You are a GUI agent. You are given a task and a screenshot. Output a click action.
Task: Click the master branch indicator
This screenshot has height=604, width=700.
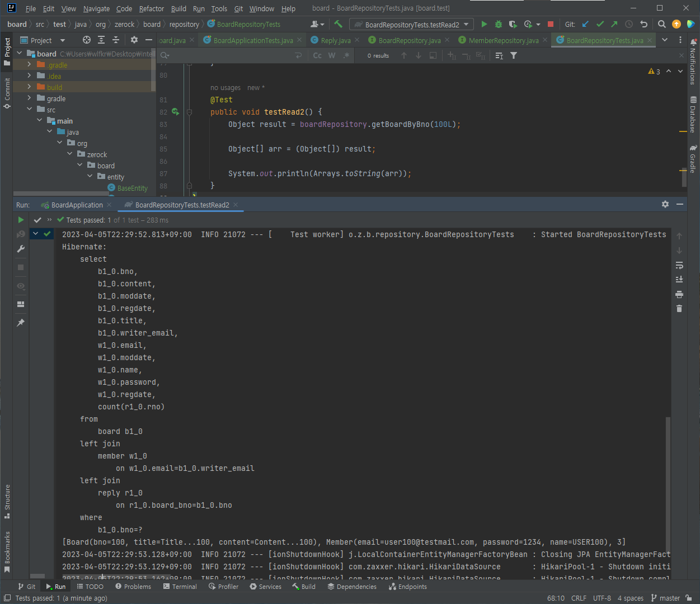666,598
